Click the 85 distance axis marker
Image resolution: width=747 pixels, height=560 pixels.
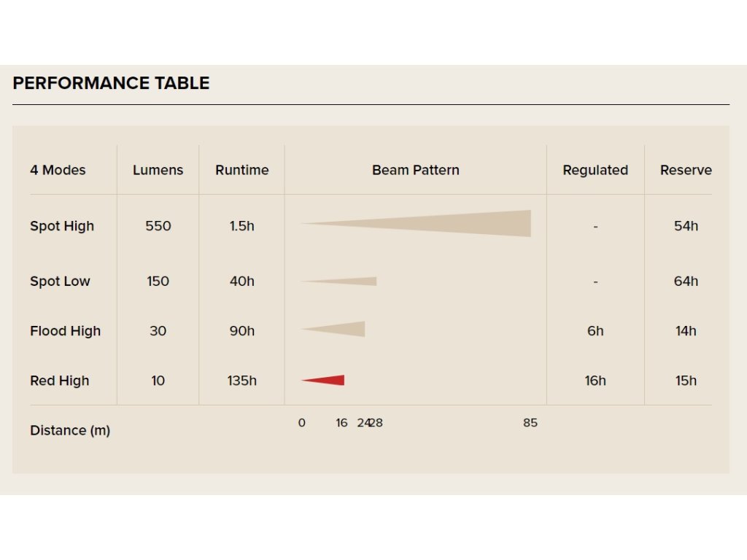pos(530,423)
